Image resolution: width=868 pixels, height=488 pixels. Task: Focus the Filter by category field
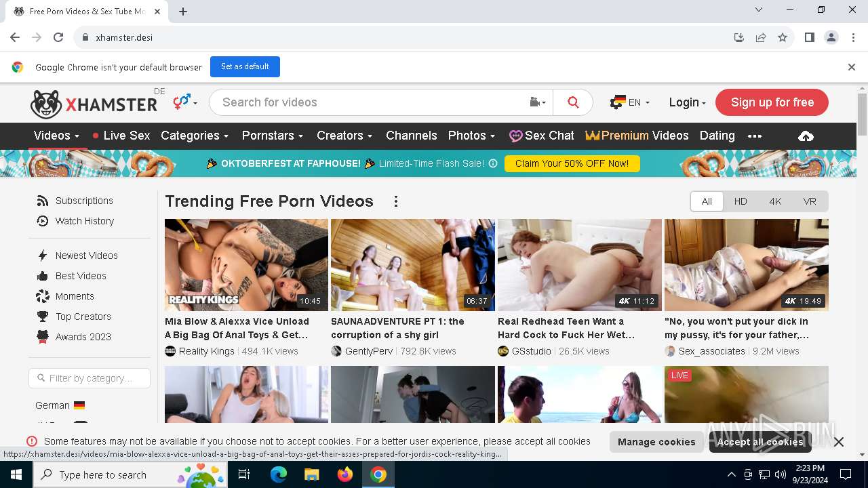pos(90,378)
